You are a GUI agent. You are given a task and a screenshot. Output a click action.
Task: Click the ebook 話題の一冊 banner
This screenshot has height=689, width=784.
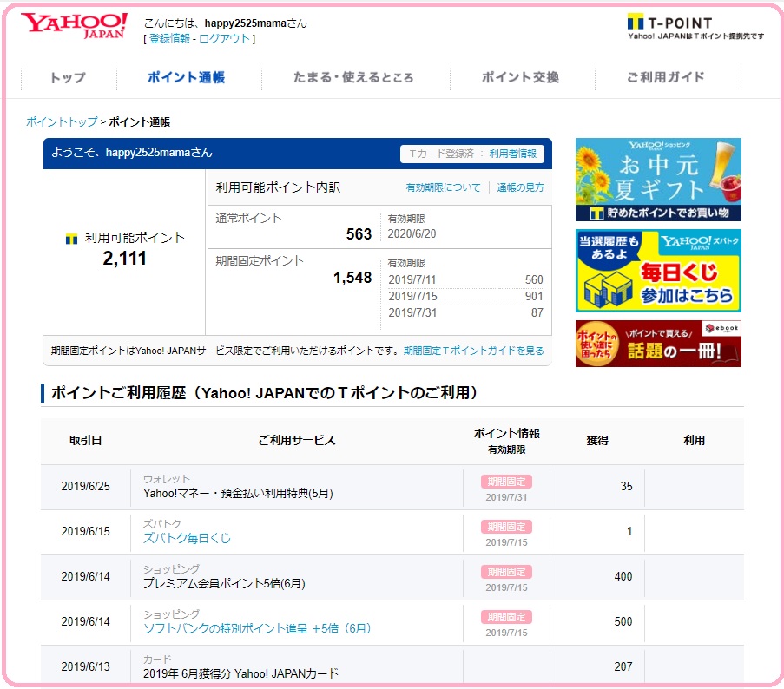[x=658, y=344]
